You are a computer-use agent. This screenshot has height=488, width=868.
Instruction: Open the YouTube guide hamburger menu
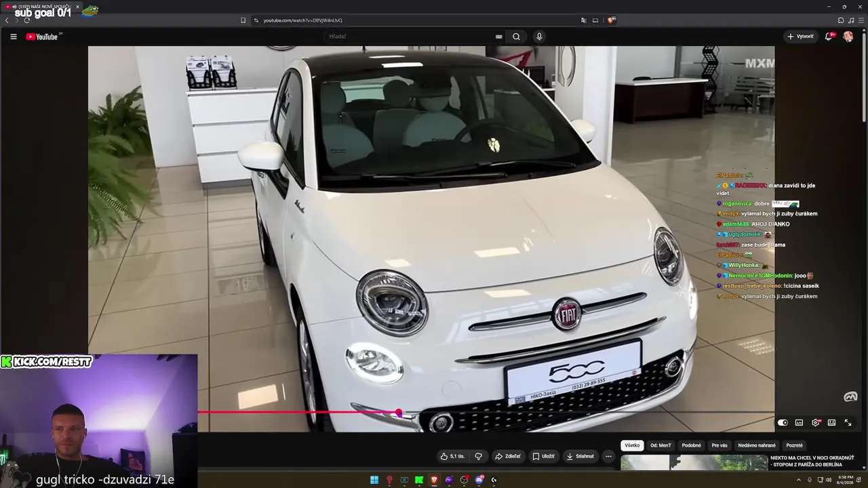point(13,37)
